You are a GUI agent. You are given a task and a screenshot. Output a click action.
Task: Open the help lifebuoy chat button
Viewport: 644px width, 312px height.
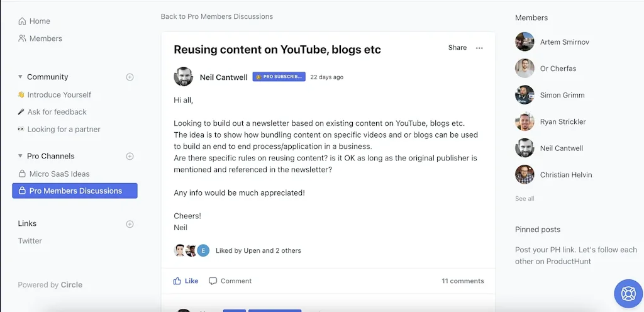coord(628,294)
